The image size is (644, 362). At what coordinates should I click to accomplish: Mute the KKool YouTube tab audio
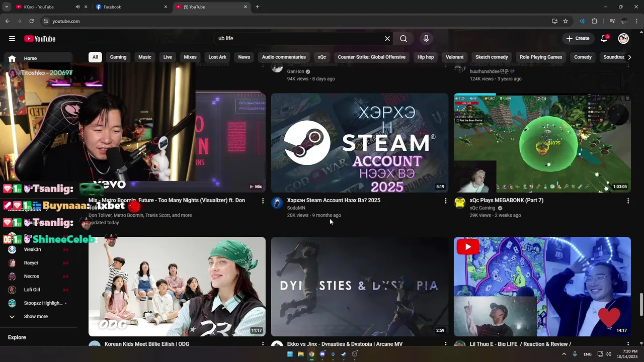pos(77,7)
